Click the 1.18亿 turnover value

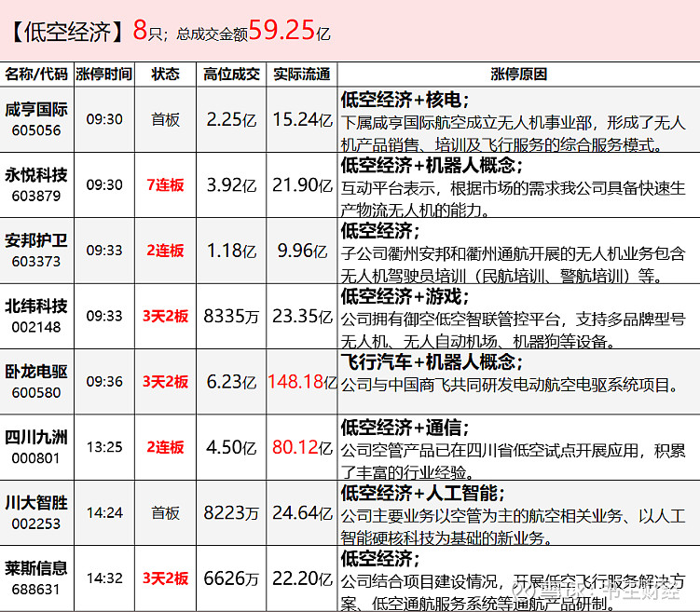[x=231, y=251]
